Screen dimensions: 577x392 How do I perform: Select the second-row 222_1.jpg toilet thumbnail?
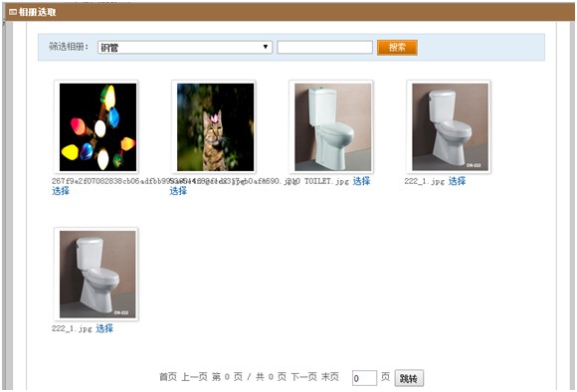97,274
